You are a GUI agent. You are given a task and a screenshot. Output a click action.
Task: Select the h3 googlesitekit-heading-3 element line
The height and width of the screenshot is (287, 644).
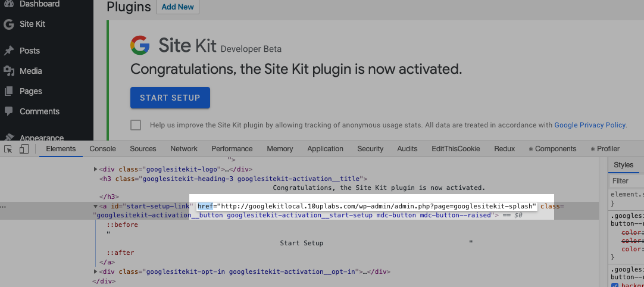coord(233,179)
